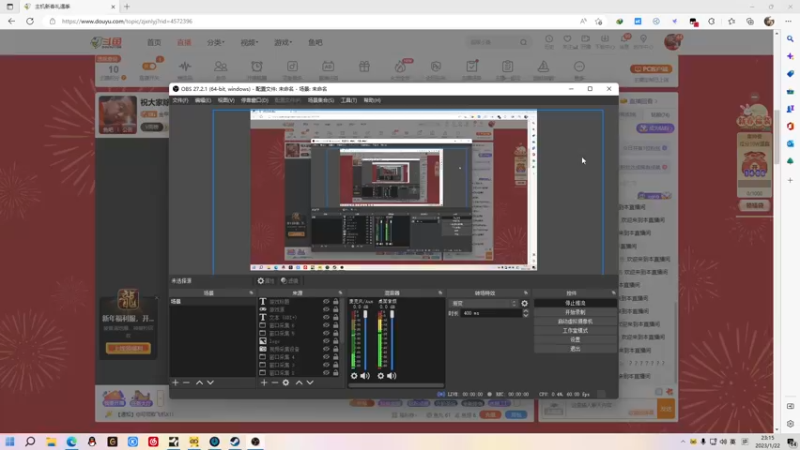Viewport: 800px width, 450px height.
Task: Open 设置 from OBS controls panel
Action: coord(575,339)
